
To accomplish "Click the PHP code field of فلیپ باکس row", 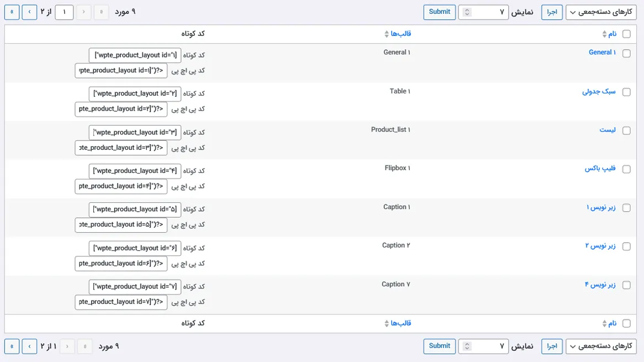I will (121, 187).
